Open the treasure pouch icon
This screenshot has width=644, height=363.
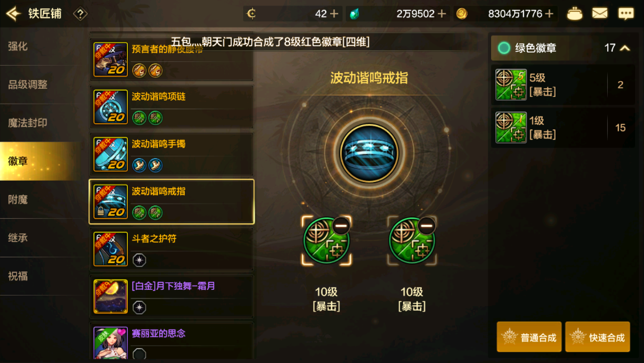tap(574, 14)
